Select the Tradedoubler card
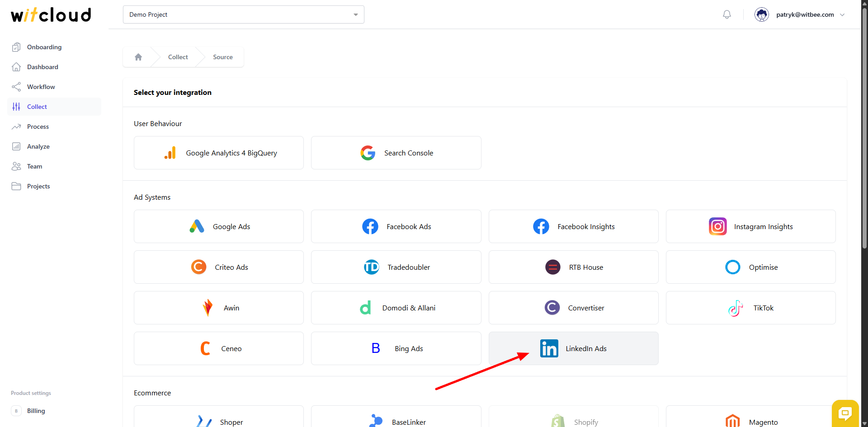 point(396,267)
